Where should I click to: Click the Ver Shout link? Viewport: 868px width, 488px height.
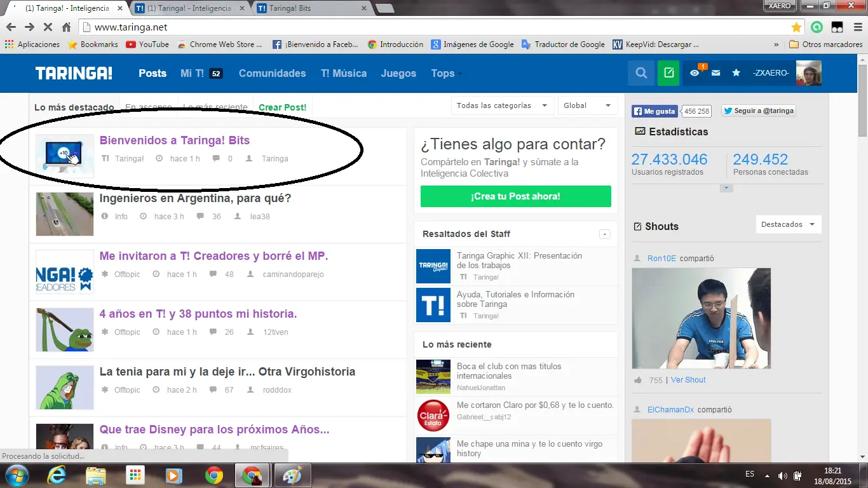[x=688, y=380]
